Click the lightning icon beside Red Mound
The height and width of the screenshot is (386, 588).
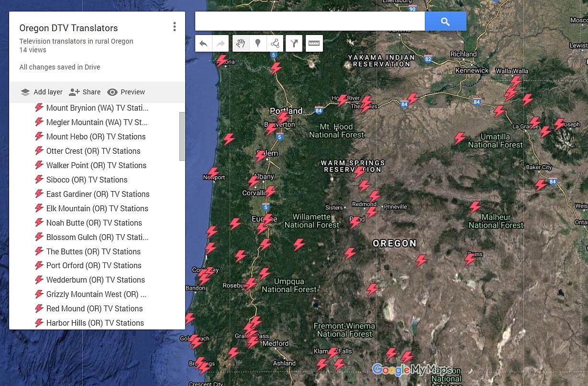39,308
